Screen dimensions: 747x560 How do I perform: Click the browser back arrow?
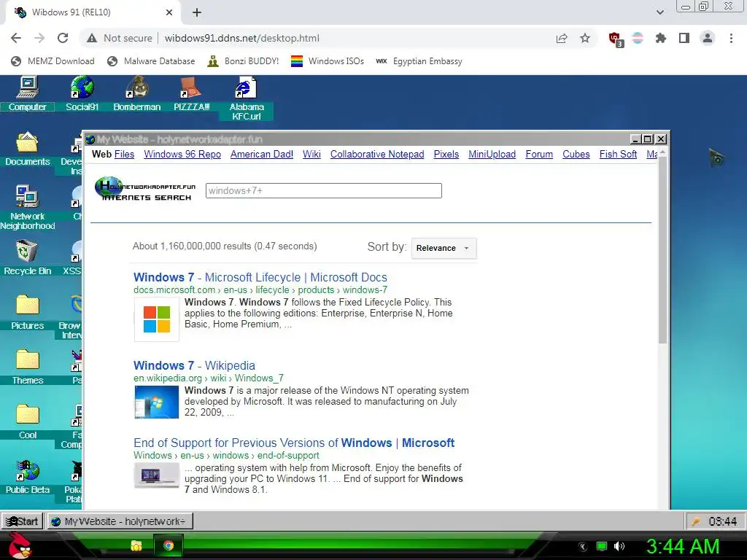tap(16, 38)
